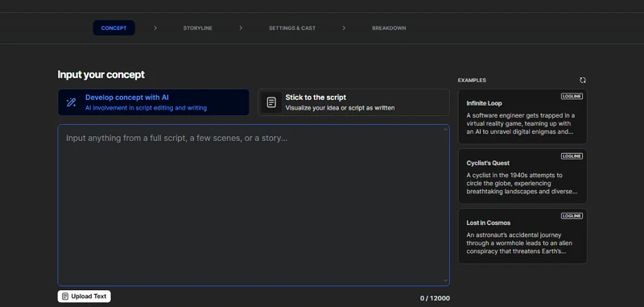Click the textarea scroll up arrow
Screen dimensions: 644x307
tap(445, 130)
